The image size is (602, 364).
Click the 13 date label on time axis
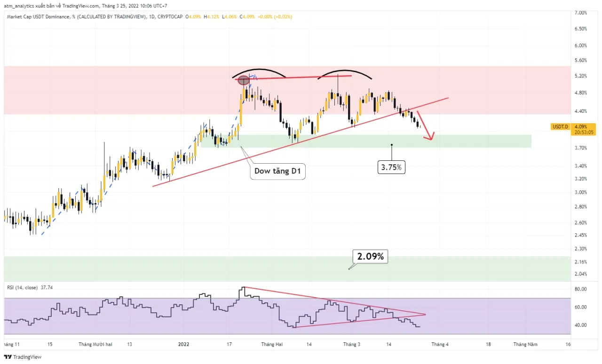tap(130, 344)
